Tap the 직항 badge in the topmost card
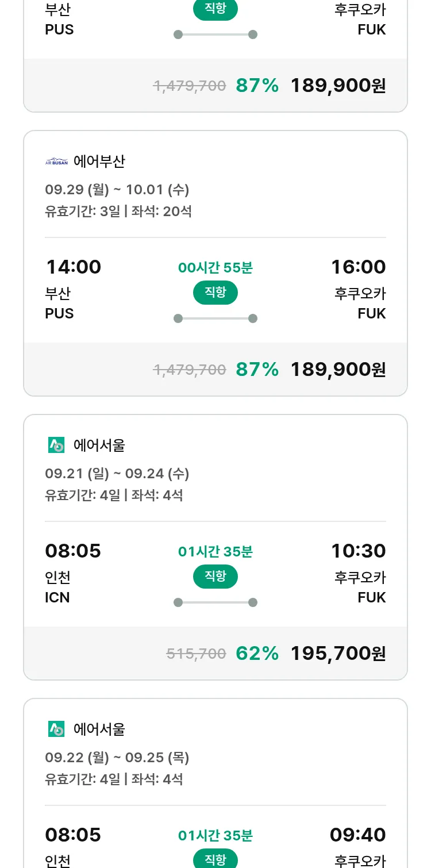The image size is (431, 868). click(215, 10)
